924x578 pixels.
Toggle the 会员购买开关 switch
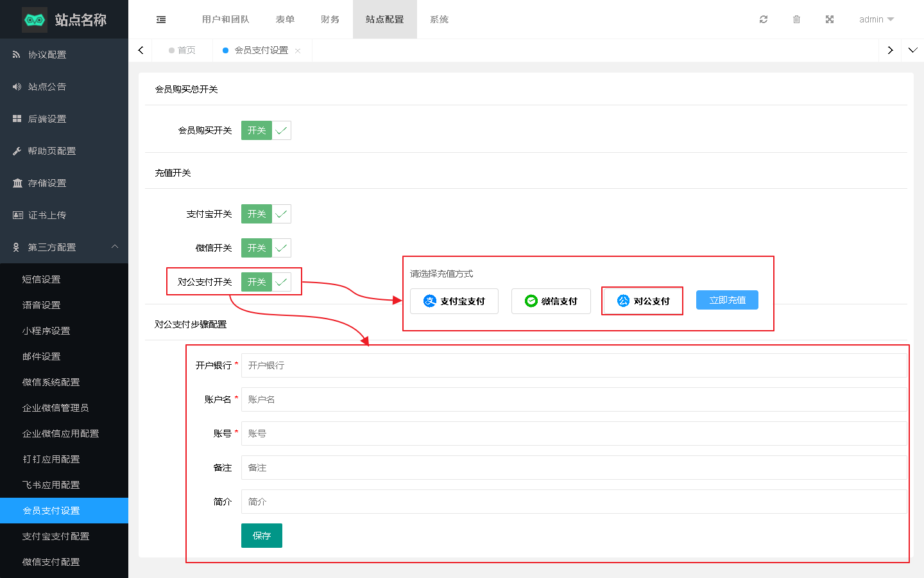click(266, 130)
